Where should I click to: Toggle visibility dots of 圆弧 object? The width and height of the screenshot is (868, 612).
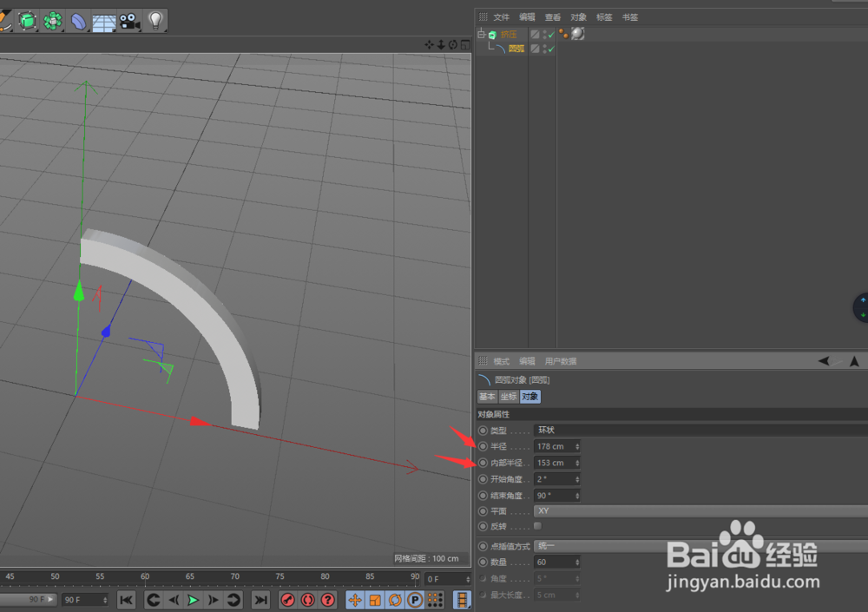pyautogui.click(x=545, y=49)
